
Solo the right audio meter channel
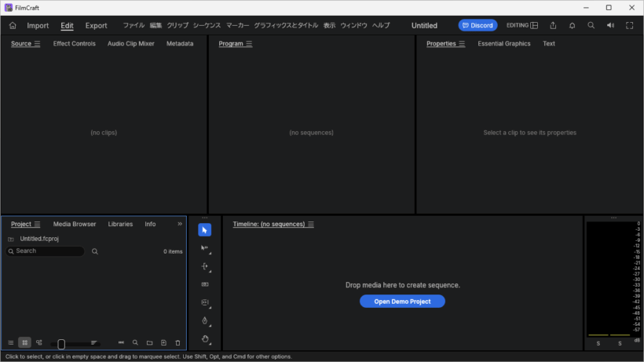pyautogui.click(x=620, y=343)
